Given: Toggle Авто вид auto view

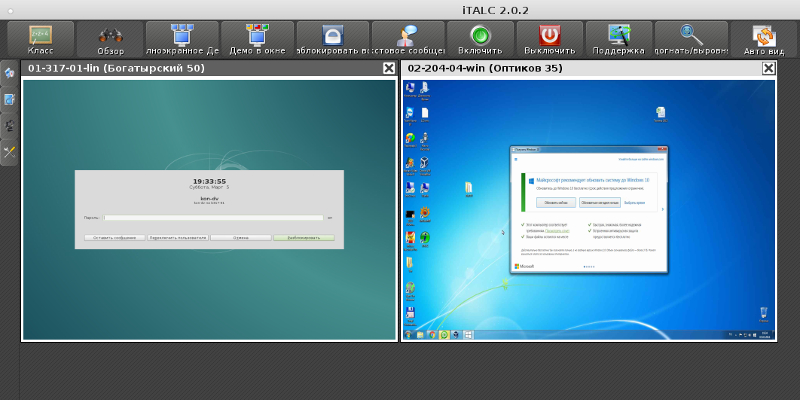Looking at the screenshot, I should coord(764,39).
